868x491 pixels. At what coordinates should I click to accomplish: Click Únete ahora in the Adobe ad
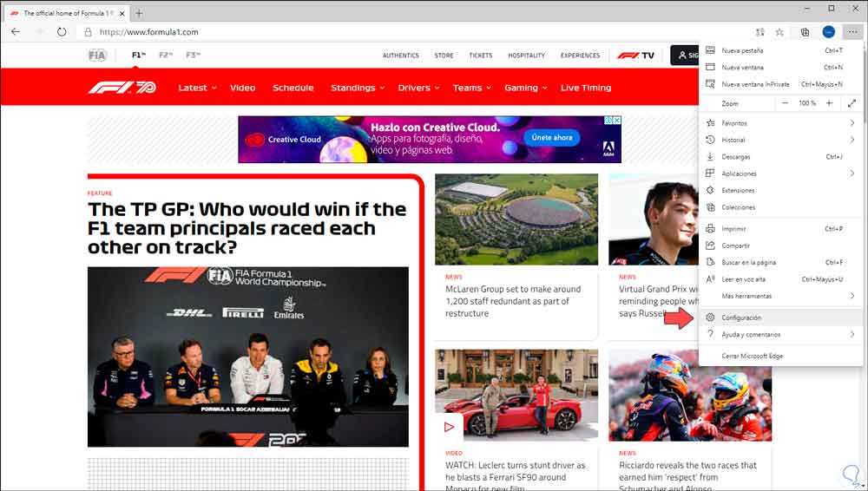(552, 137)
